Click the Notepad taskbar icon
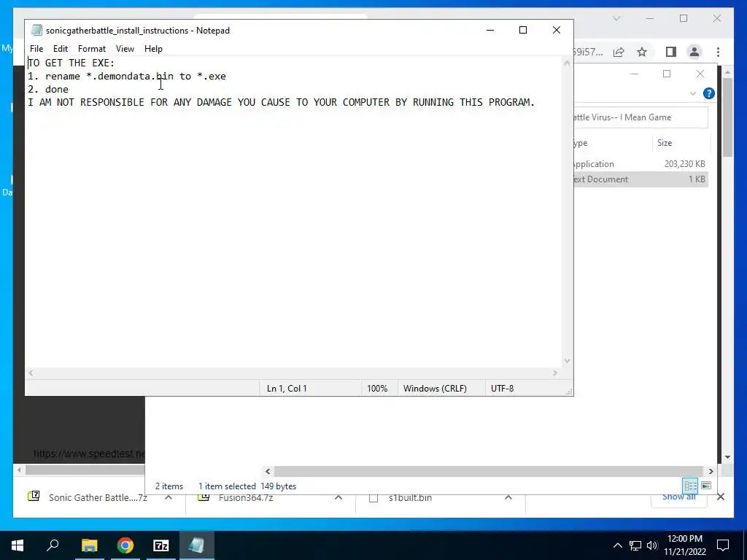The width and height of the screenshot is (747, 560). (197, 545)
